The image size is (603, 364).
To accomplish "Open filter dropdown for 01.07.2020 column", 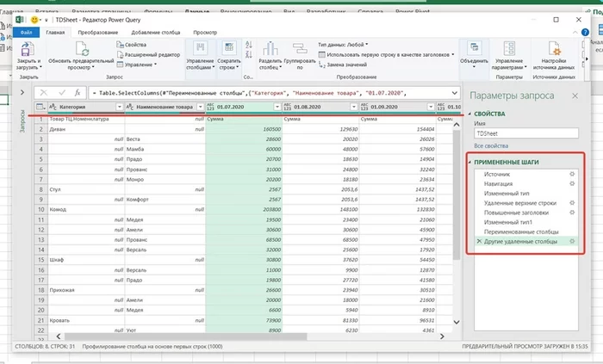I will [277, 107].
